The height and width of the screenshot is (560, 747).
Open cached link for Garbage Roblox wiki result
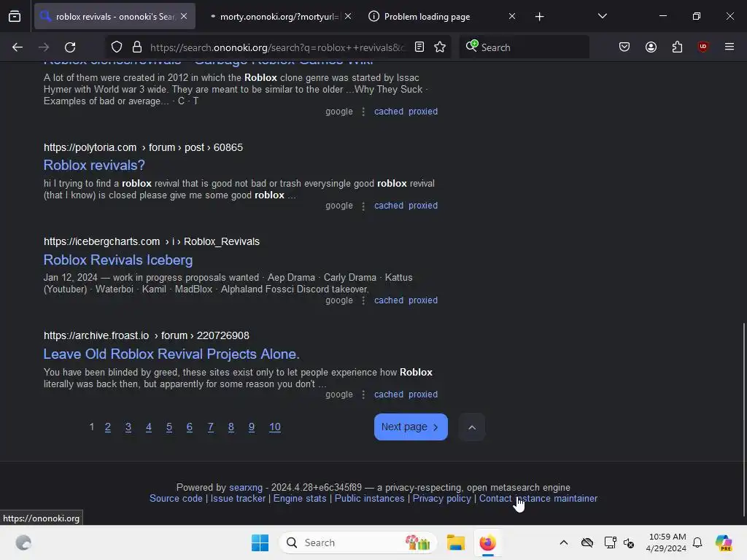pos(388,111)
